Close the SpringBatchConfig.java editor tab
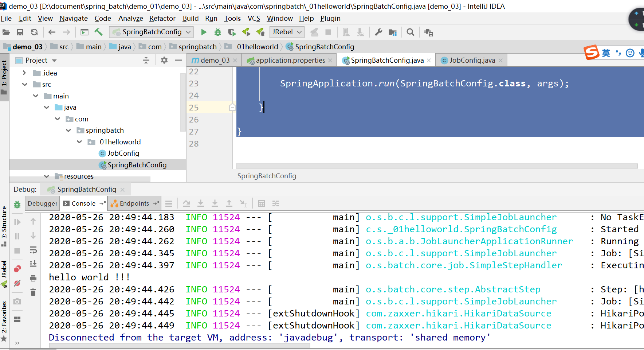 pos(429,61)
